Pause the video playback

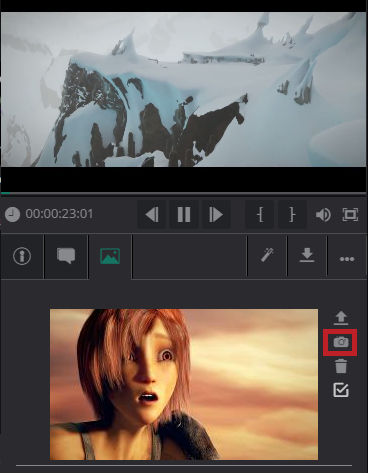pyautogui.click(x=184, y=214)
